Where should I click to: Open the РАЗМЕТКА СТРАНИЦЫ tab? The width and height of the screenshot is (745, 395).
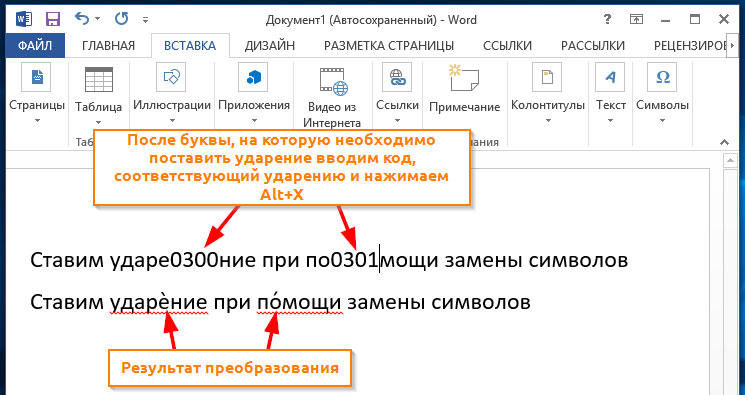click(389, 46)
